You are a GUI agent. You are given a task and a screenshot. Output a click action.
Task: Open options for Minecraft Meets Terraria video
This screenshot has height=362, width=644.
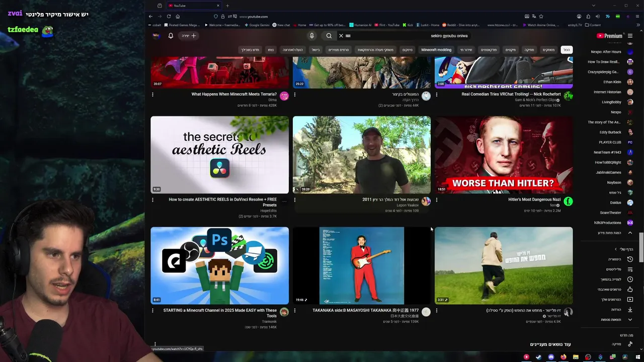pos(152,94)
